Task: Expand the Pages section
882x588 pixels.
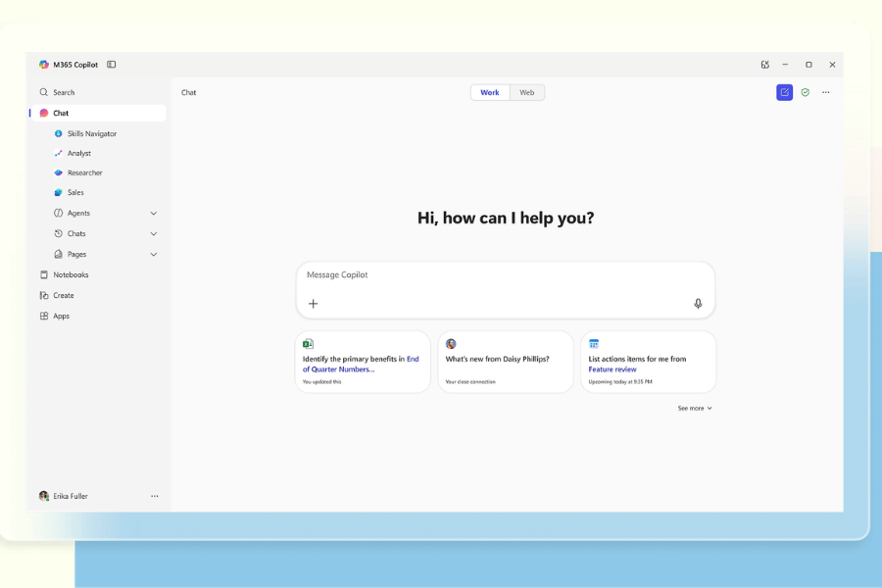Action: 154,254
